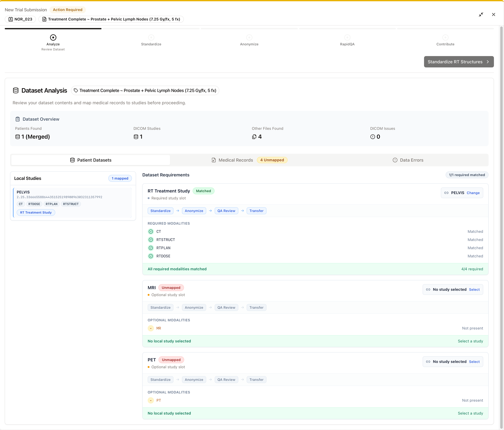Click the MR not-present dash icon
The image size is (504, 430).
151,328
